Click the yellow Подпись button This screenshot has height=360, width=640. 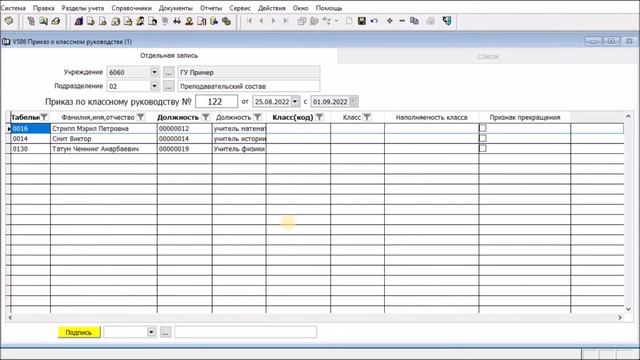[79, 332]
